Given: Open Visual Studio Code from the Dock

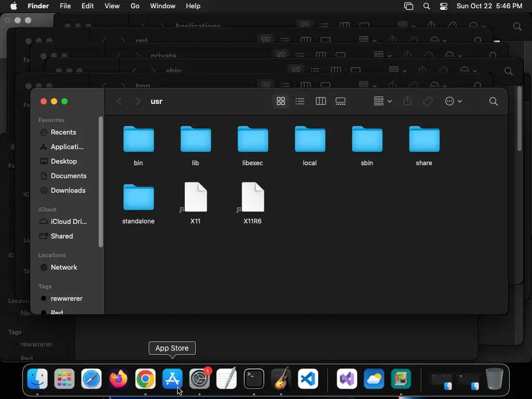Looking at the screenshot, I should tap(308, 379).
